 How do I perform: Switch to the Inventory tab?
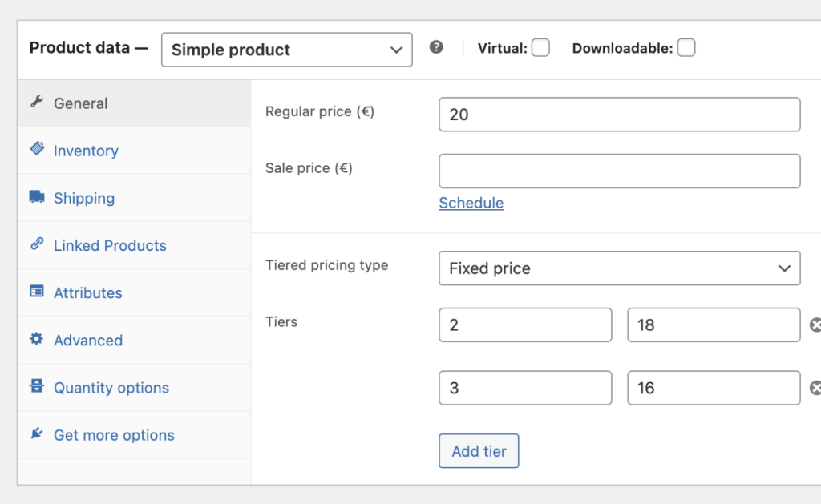(85, 150)
